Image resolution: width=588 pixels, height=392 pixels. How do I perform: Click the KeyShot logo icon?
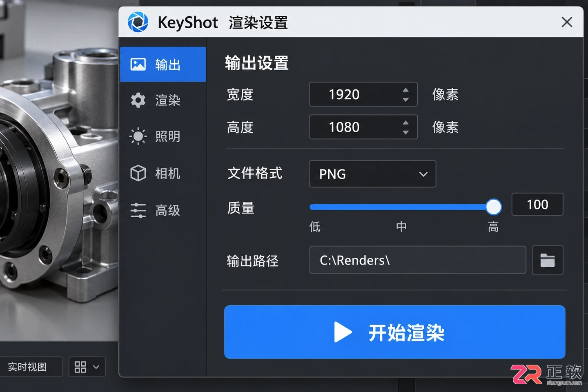pos(138,22)
